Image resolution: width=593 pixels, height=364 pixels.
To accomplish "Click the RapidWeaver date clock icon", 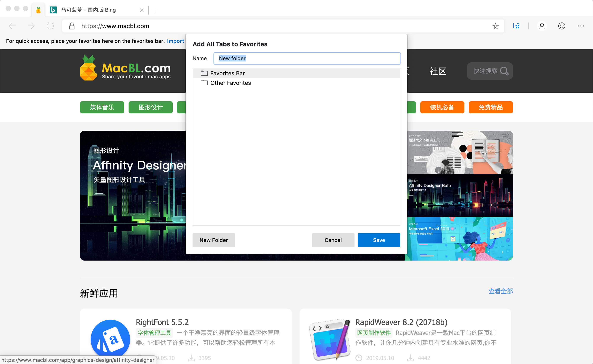I will (x=359, y=358).
